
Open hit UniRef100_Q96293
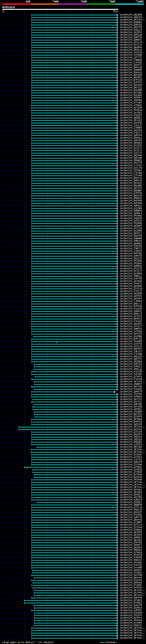(x=131, y=17)
